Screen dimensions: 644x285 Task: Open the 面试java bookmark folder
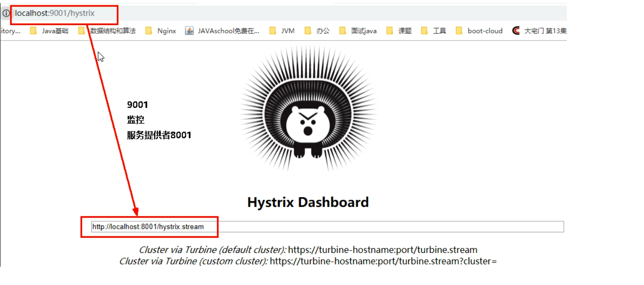[x=358, y=31]
